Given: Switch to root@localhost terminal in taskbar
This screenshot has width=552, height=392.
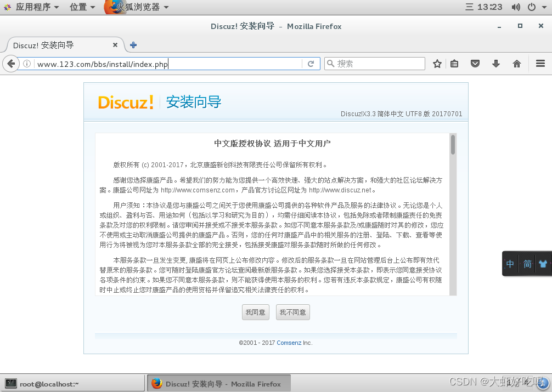Looking at the screenshot, I should point(73,384).
